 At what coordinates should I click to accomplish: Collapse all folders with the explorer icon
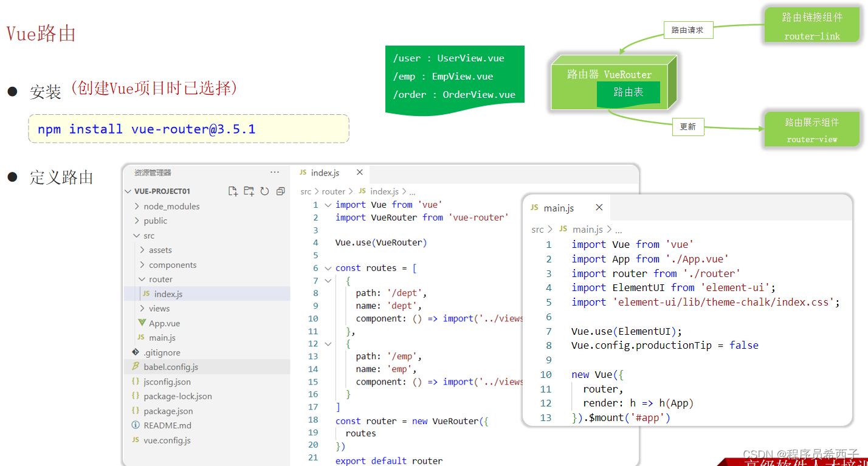[280, 191]
